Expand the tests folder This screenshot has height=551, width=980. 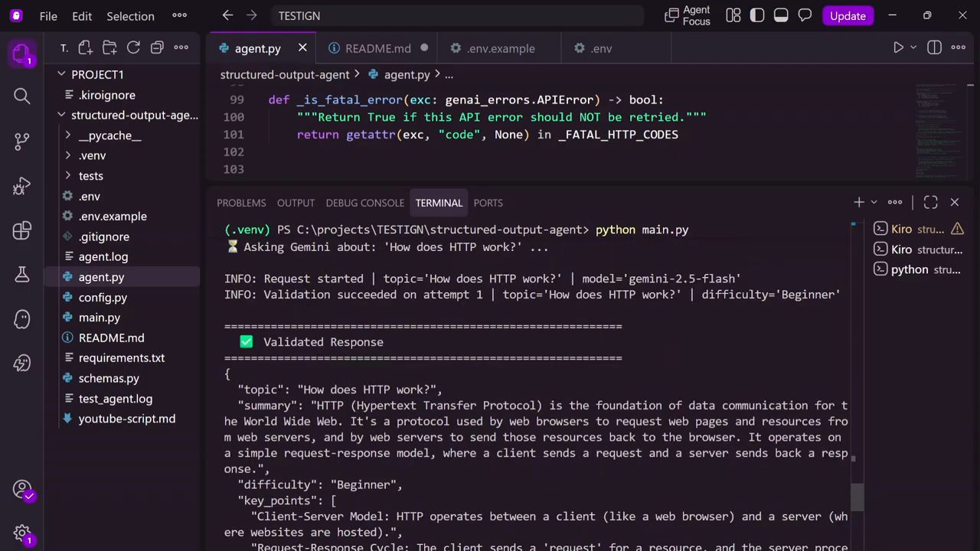point(68,176)
